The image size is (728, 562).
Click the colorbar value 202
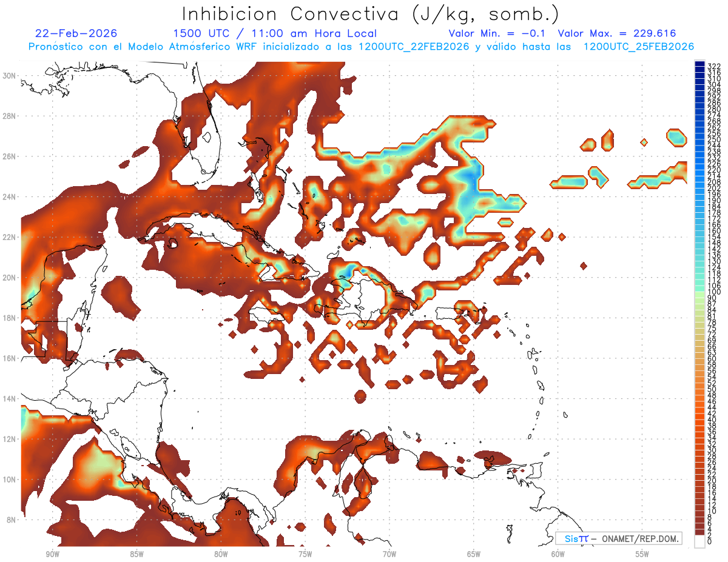[713, 188]
